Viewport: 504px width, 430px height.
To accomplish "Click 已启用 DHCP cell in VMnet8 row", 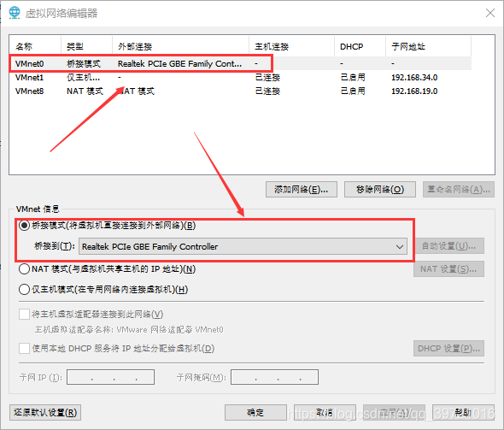I will click(353, 91).
